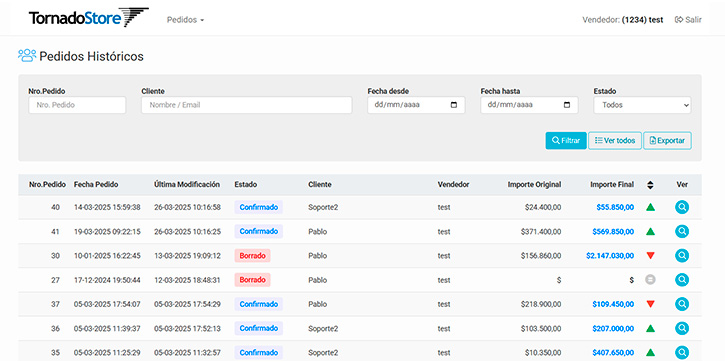Click the Fecha desde date field
This screenshot has height=362, width=725.
coord(416,105)
